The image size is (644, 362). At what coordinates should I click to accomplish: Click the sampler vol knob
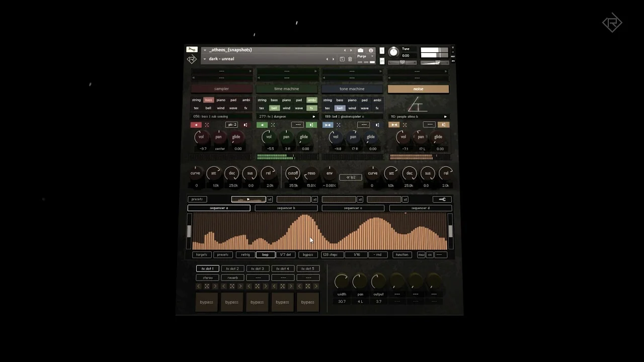pos(201,137)
